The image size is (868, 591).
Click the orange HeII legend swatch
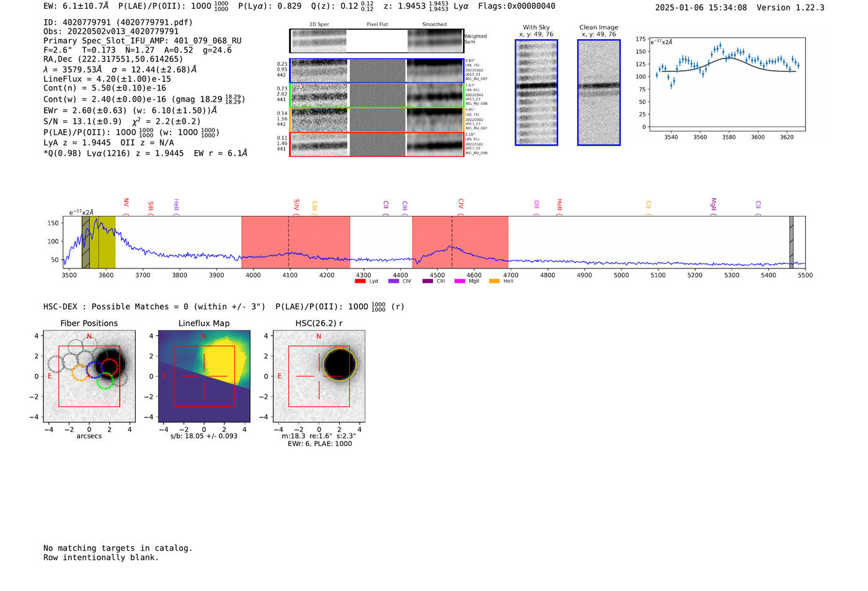point(494,282)
